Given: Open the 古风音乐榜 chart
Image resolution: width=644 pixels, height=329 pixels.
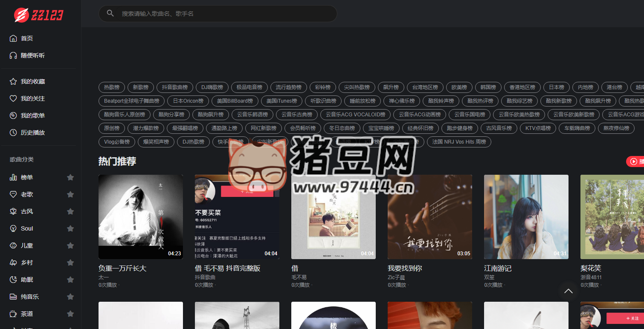Looking at the screenshot, I should 499,128.
